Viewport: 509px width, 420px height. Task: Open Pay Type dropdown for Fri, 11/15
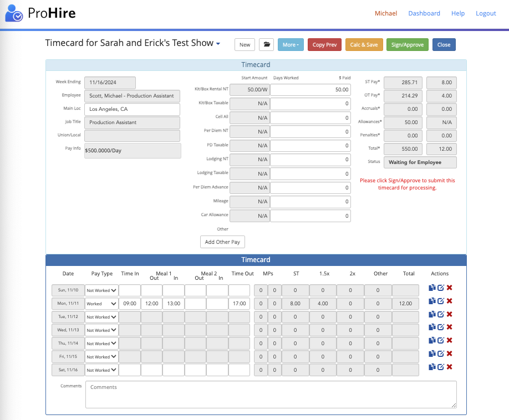[101, 357]
